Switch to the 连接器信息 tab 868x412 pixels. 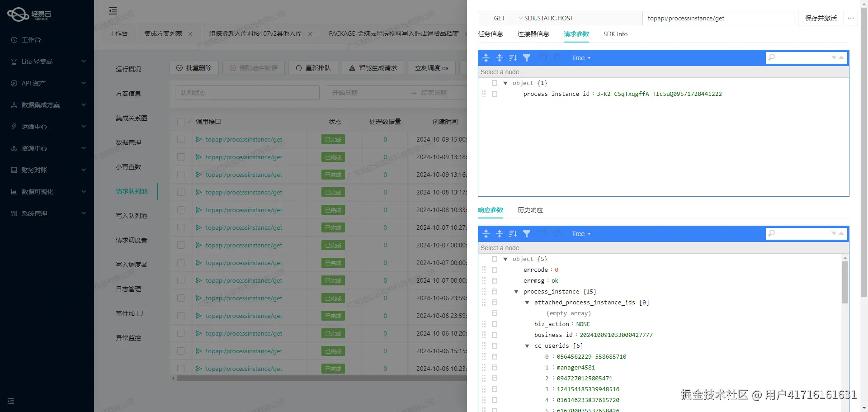[533, 34]
